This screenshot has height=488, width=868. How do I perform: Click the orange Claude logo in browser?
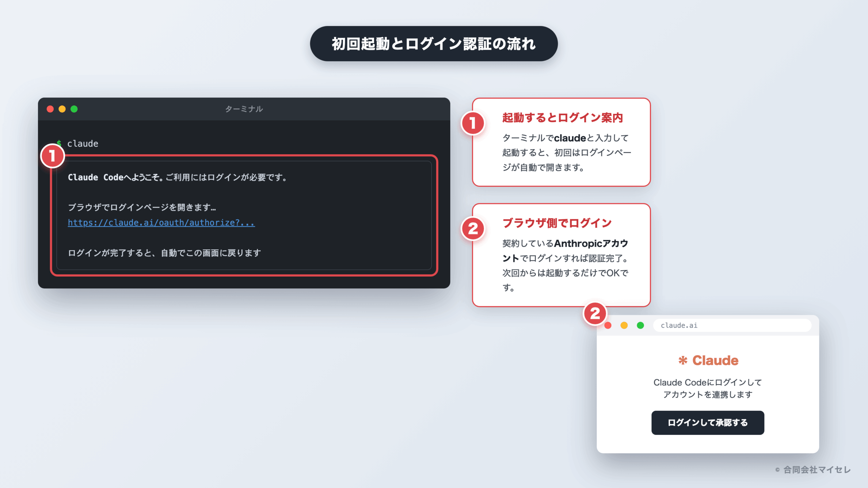pyautogui.click(x=708, y=360)
